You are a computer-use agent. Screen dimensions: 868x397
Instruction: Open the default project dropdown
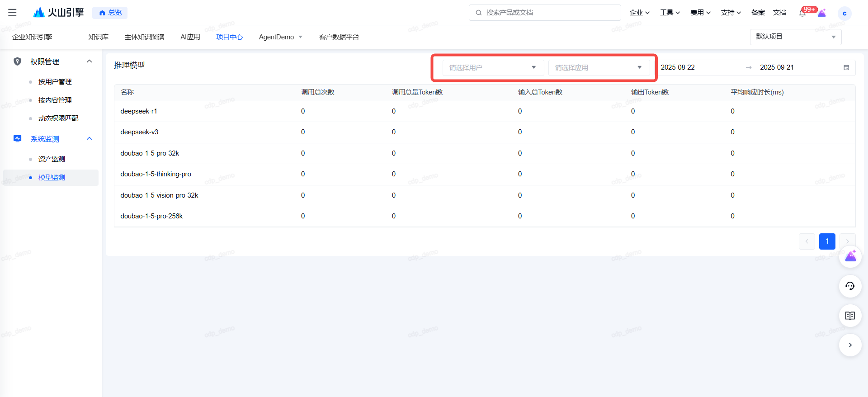point(795,37)
